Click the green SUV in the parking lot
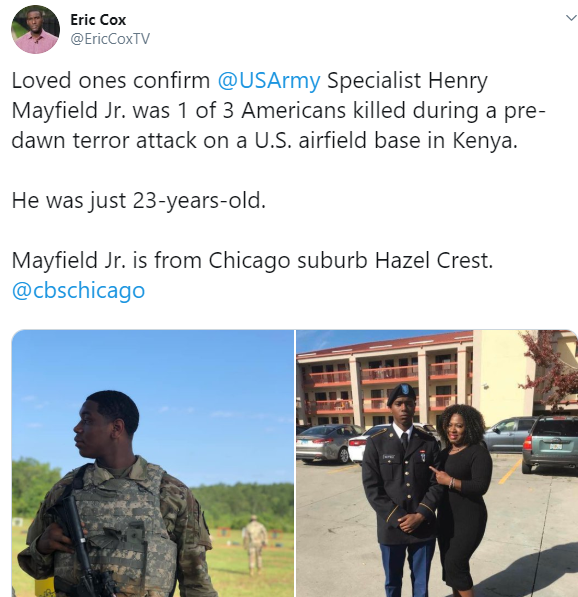The image size is (578, 597). coord(550,445)
